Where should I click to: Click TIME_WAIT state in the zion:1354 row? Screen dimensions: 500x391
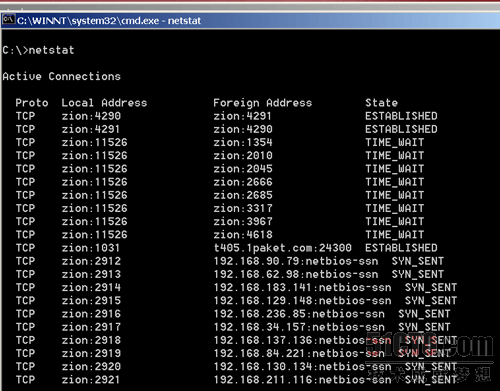point(395,142)
